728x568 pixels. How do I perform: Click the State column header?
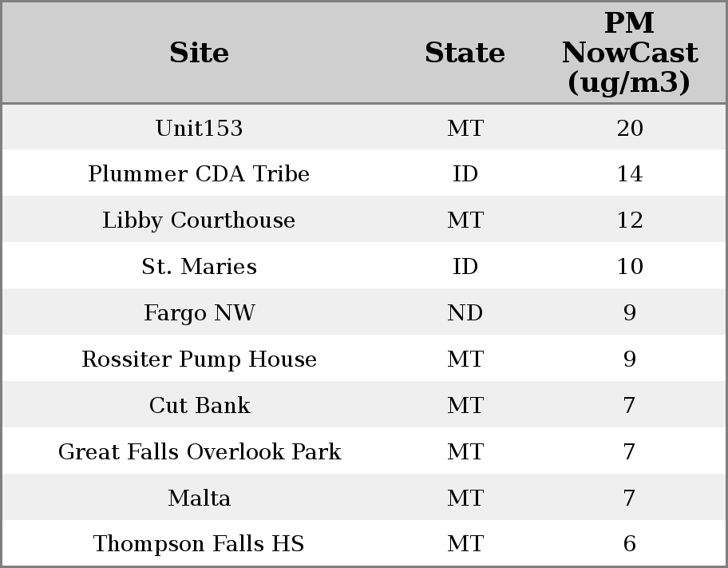(465, 53)
